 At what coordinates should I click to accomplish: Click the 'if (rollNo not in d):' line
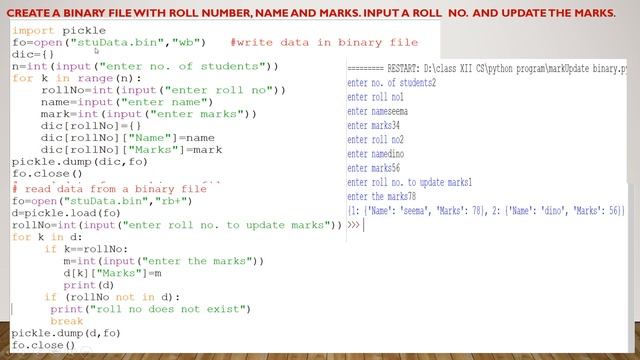click(x=112, y=297)
